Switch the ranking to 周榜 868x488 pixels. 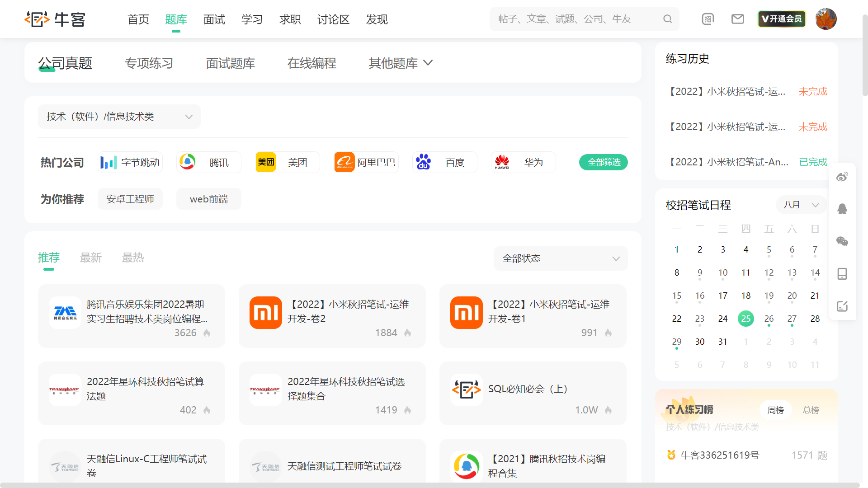click(775, 410)
